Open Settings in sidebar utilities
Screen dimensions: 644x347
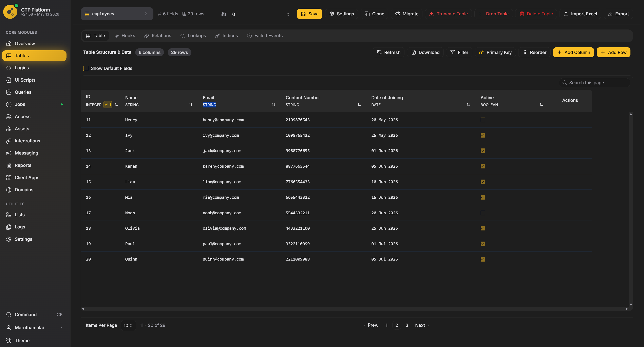(34, 239)
